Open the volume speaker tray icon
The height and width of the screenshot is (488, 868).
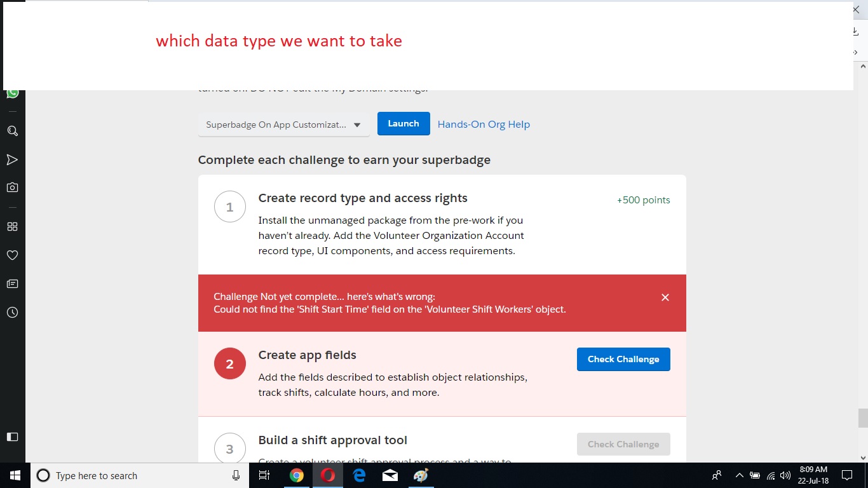tap(785, 475)
